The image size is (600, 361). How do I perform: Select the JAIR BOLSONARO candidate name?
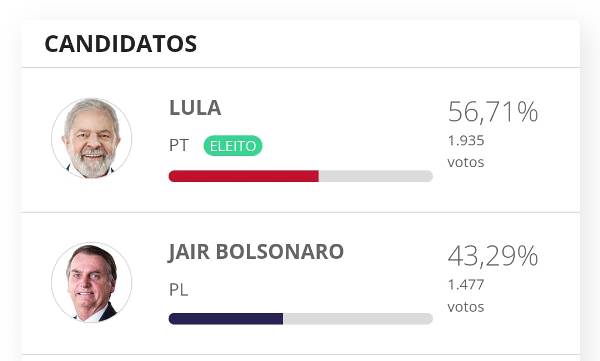(256, 252)
